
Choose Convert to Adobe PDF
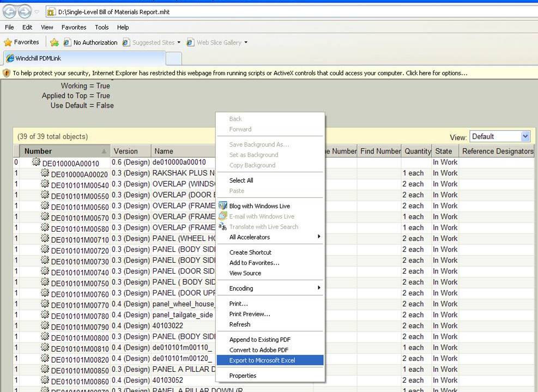coord(270,350)
